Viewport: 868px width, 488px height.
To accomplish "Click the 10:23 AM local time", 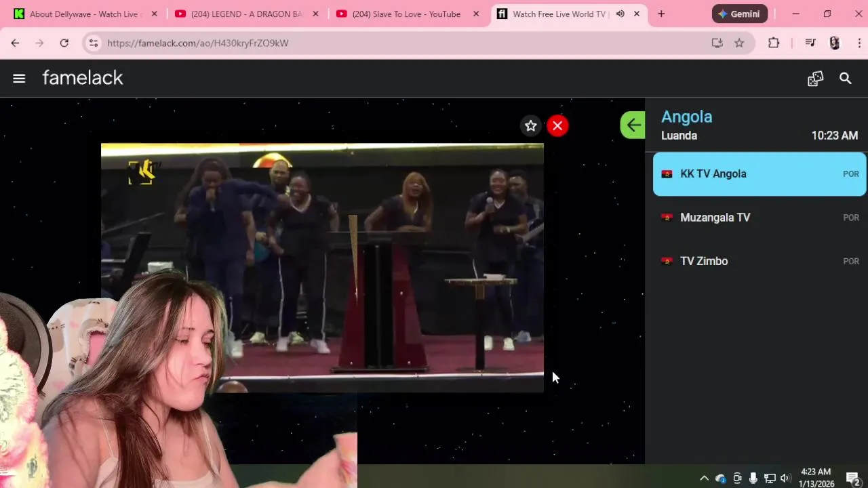I will 835,136.
